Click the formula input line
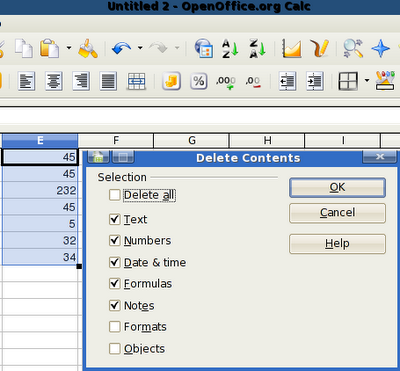 [x=200, y=115]
